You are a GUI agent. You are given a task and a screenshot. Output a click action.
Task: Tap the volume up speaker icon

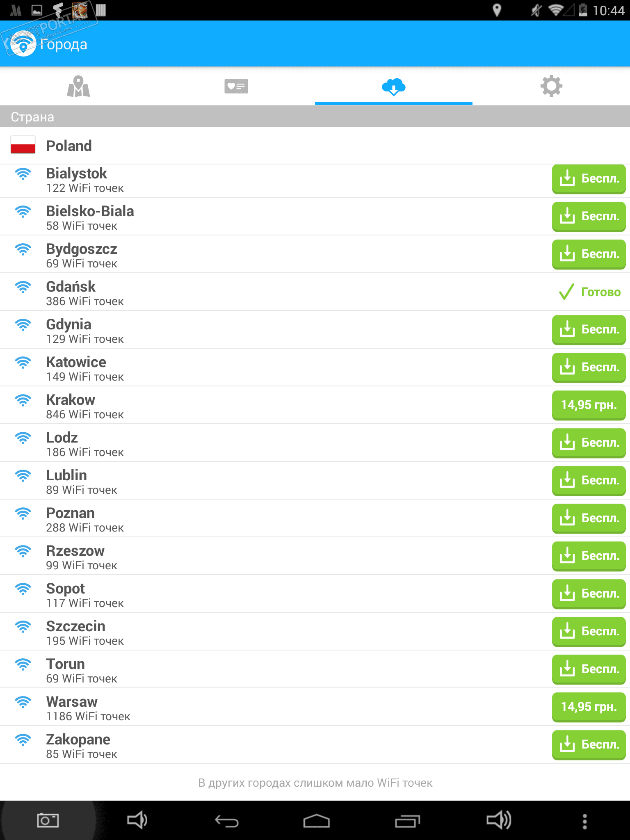pyautogui.click(x=498, y=820)
